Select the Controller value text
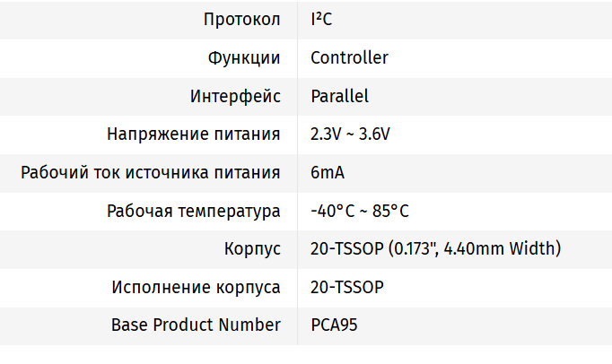The image size is (612, 364). point(349,58)
